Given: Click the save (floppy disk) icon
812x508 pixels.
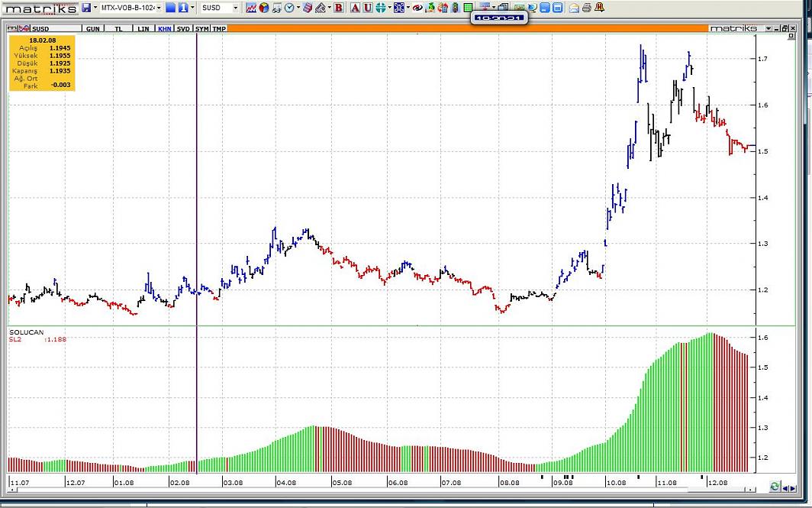Looking at the screenshot, I should pyautogui.click(x=85, y=8).
